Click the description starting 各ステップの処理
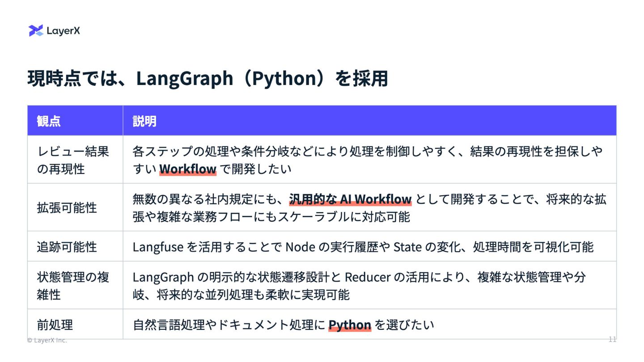The width and height of the screenshot is (644, 362). 368,160
